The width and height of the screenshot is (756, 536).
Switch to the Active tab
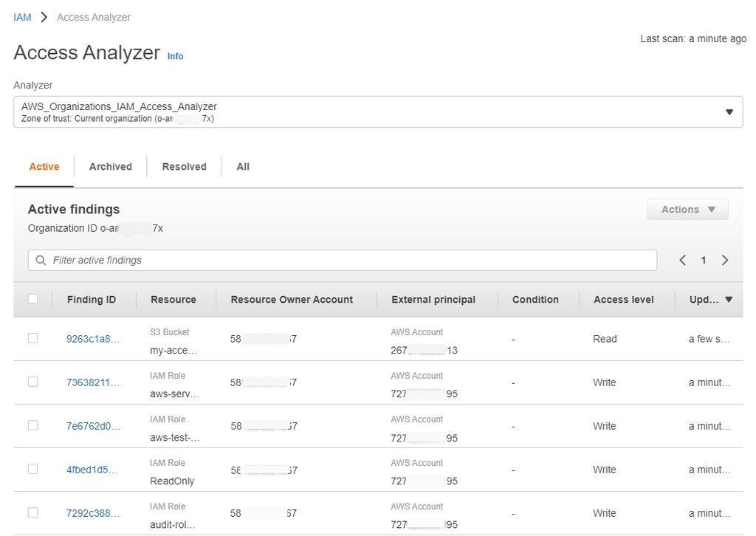44,167
